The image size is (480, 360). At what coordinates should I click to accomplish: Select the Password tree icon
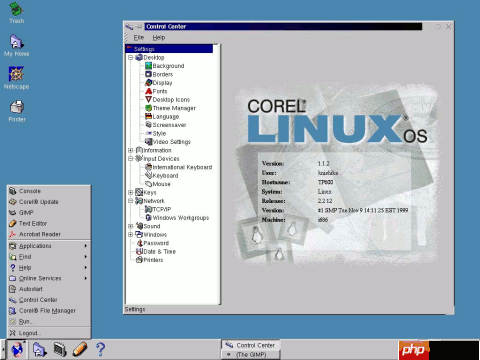(139, 243)
